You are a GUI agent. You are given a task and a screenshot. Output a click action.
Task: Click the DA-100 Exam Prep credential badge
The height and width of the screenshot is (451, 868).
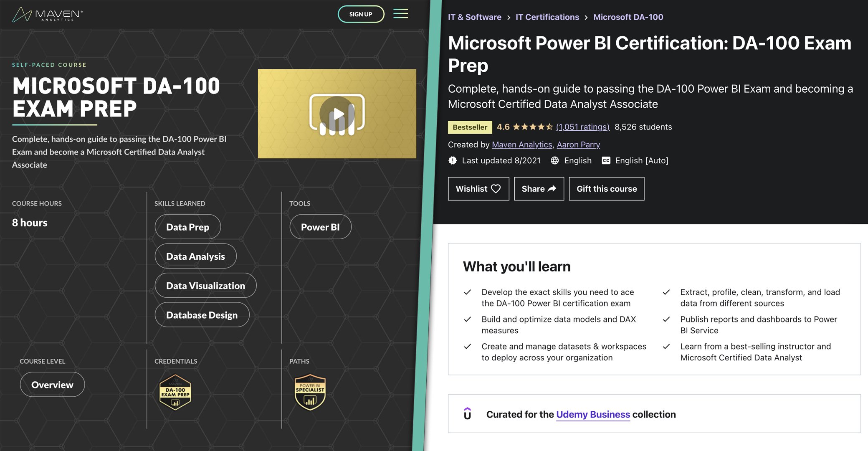[175, 392]
